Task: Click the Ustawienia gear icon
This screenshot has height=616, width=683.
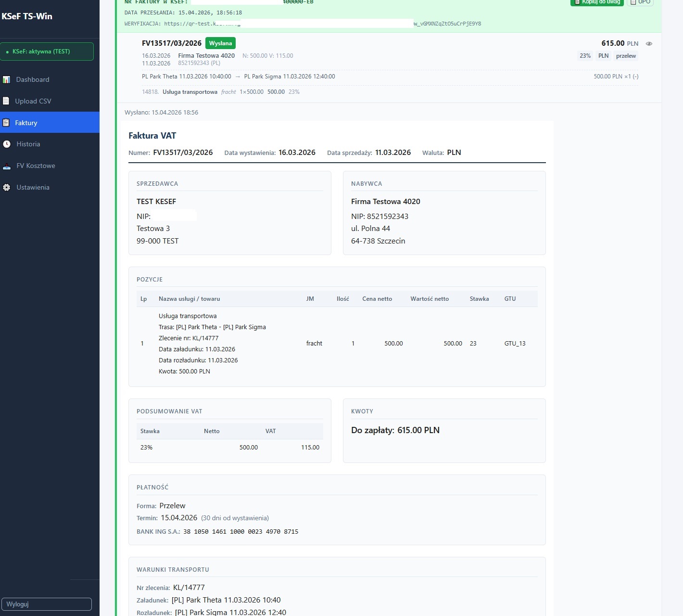Action: point(7,188)
